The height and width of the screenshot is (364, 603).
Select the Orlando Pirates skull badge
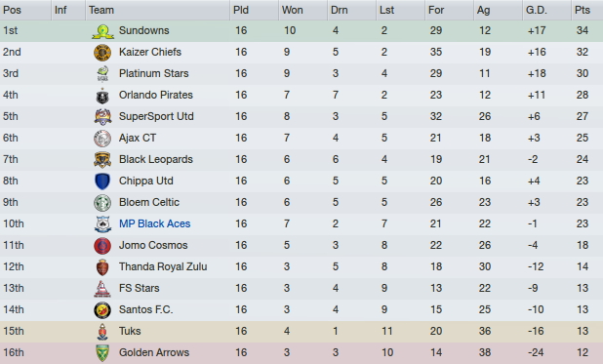coord(102,96)
